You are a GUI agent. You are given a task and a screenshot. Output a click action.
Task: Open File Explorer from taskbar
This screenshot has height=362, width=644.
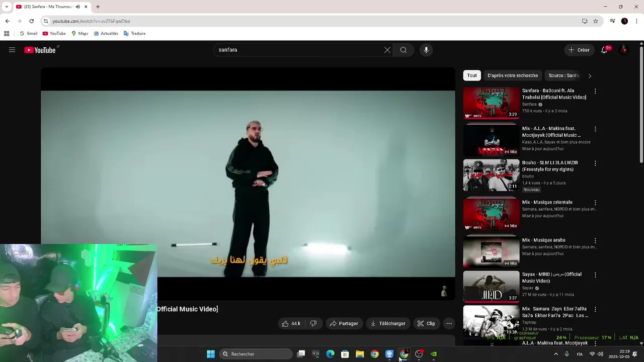click(360, 354)
